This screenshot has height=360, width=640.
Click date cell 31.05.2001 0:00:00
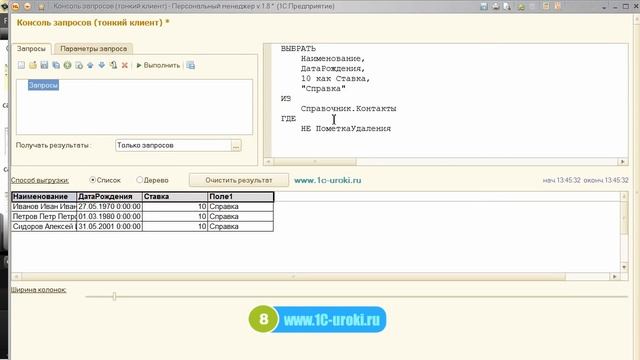(x=109, y=226)
